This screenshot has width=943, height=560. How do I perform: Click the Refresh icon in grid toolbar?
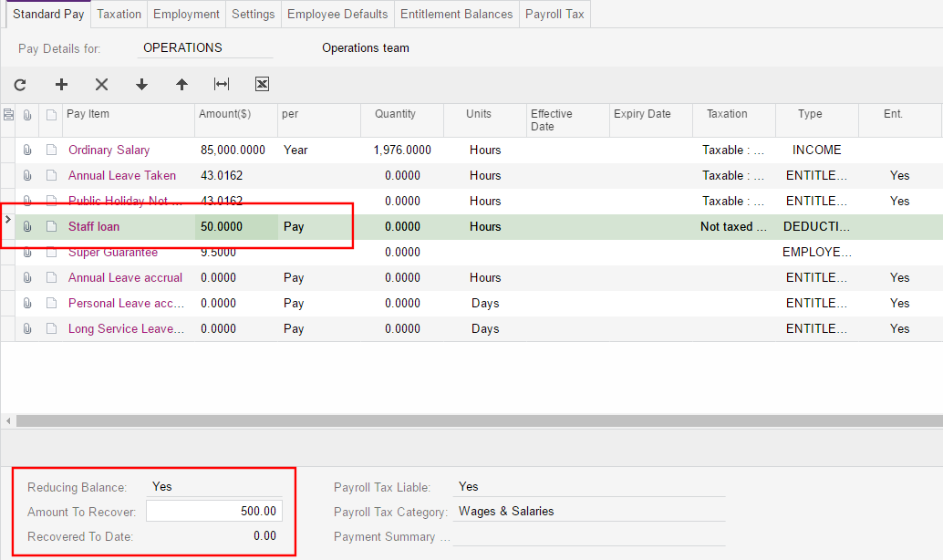[20, 85]
